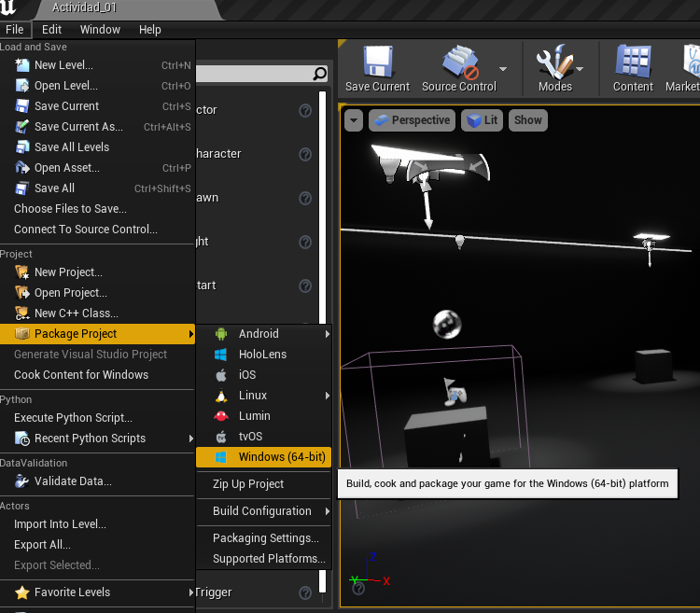The width and height of the screenshot is (700, 613).
Task: Expand the viewport options dropdown arrow
Action: [353, 120]
